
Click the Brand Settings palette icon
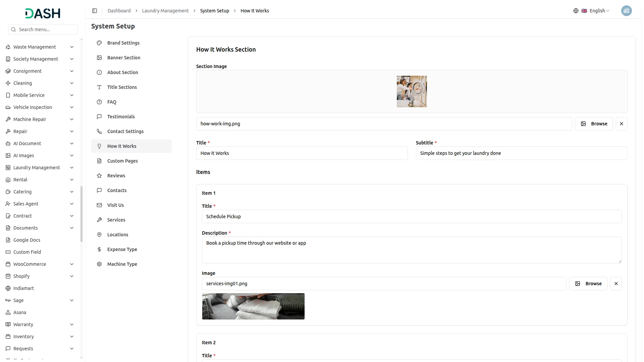[x=99, y=43]
